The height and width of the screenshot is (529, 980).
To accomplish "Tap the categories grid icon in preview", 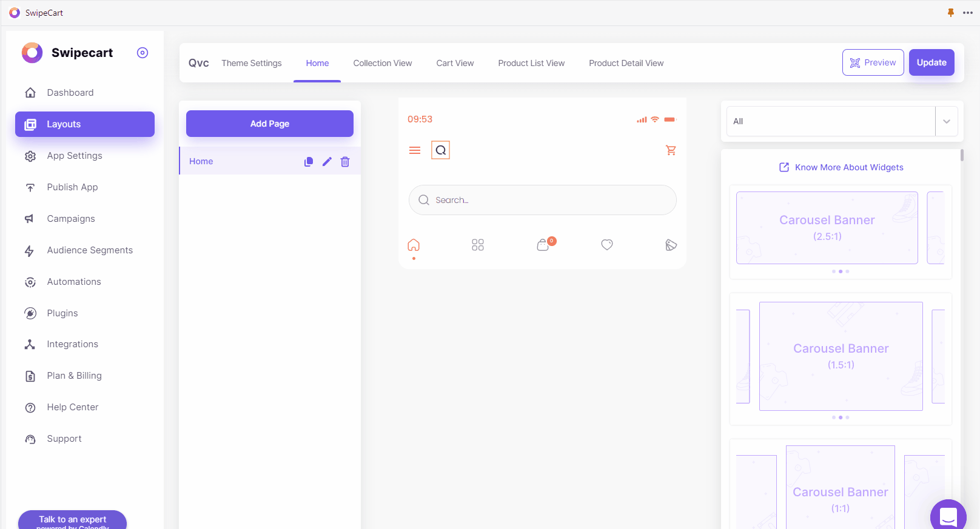I will pos(478,245).
